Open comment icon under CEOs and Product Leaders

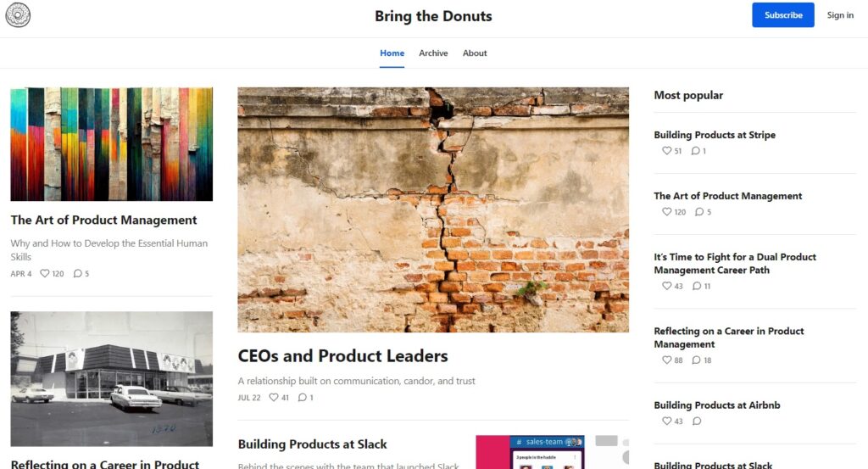coord(302,398)
